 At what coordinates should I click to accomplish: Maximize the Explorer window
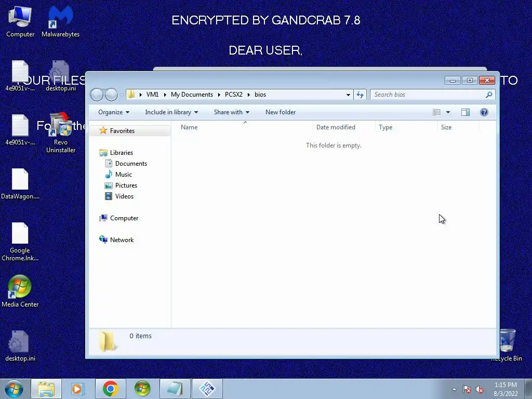coord(470,81)
